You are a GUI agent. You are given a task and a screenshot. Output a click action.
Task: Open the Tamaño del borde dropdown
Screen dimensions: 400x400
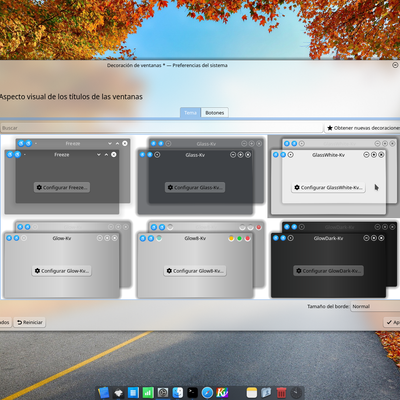pos(375,306)
